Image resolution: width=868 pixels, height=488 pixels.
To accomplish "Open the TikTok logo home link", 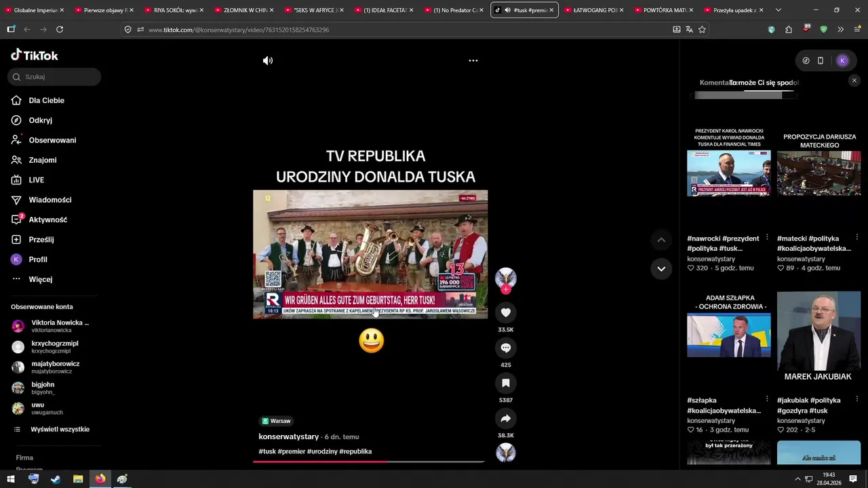I will point(35,56).
